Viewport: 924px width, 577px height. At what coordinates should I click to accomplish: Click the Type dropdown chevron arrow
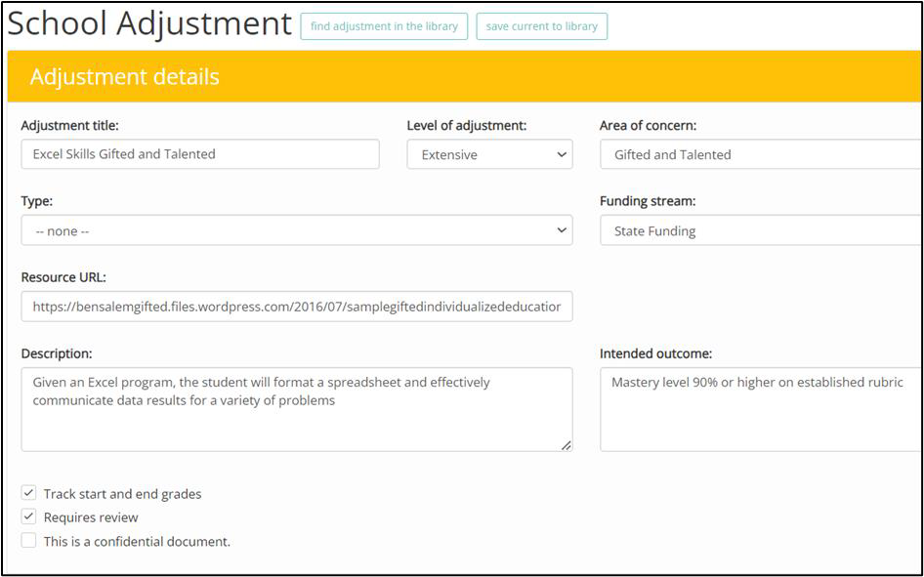[x=561, y=230]
